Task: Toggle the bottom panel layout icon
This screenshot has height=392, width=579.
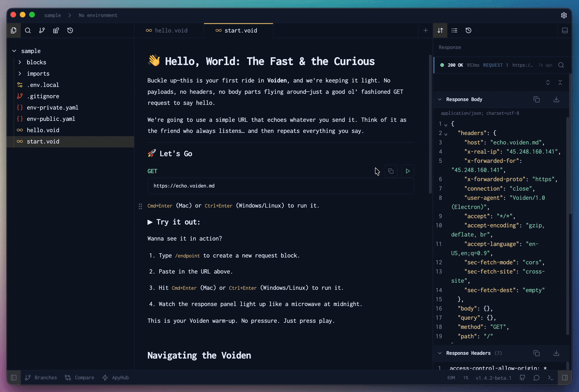Action: coord(565,30)
